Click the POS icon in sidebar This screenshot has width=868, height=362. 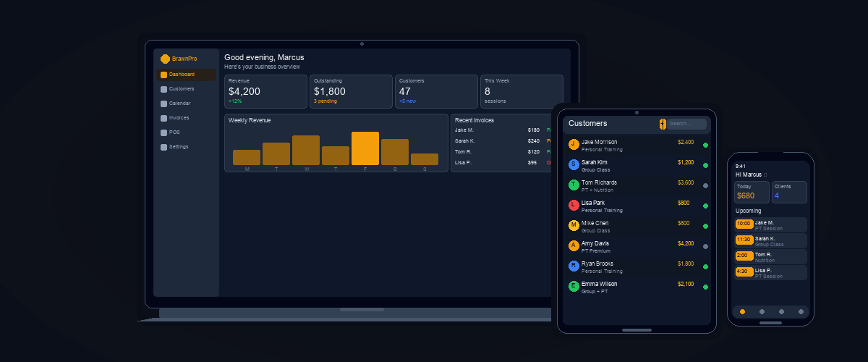[163, 132]
